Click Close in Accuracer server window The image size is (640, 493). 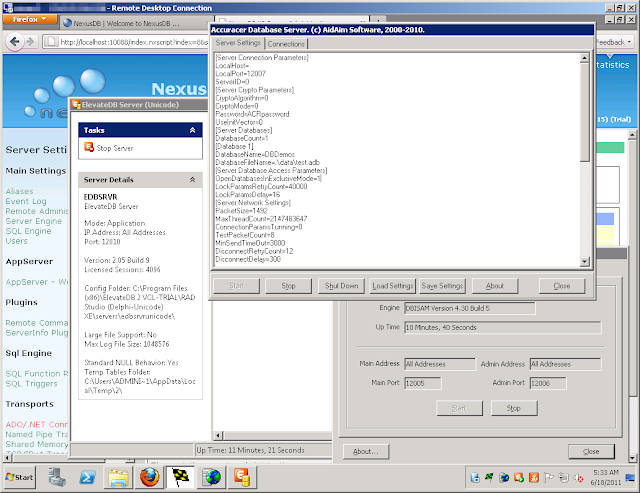click(x=562, y=286)
